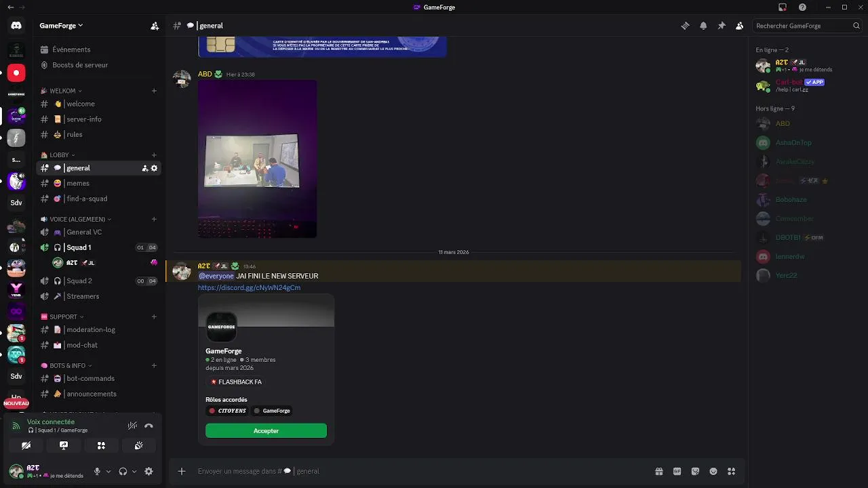
Task: Mute microphone in user panel
Action: point(97,471)
